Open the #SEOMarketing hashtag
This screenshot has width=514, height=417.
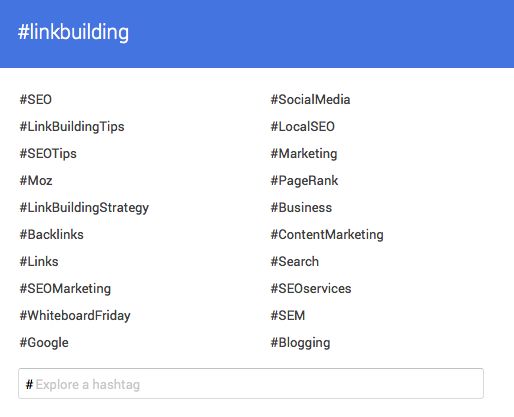pos(65,289)
